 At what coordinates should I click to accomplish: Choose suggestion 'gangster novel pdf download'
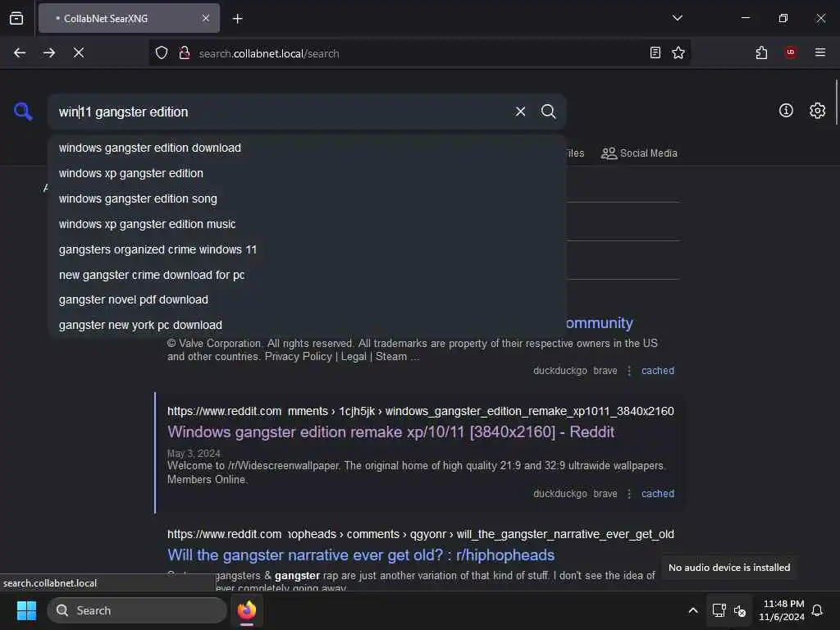307,299
